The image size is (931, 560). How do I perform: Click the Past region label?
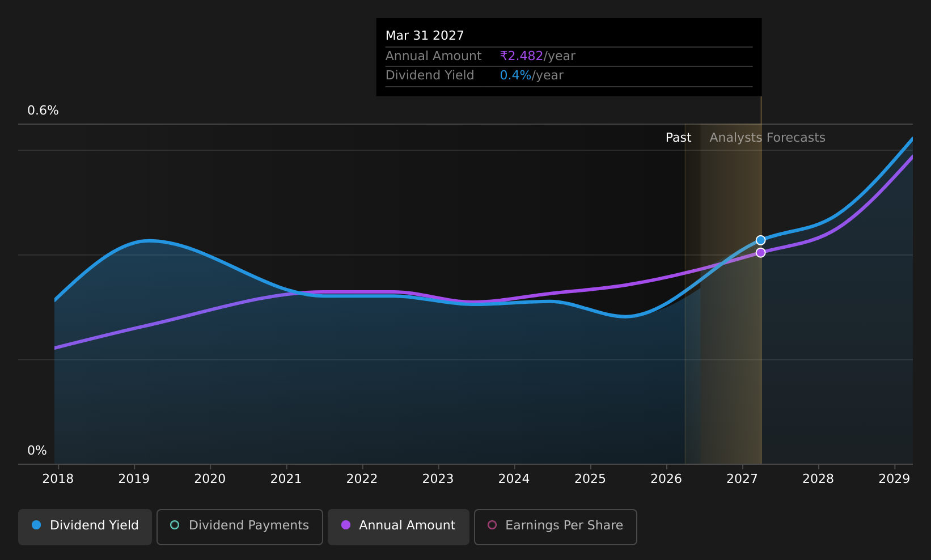[x=678, y=138]
